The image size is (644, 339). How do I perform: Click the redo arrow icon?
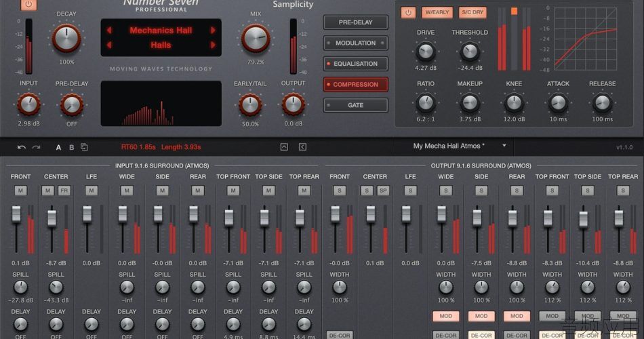pos(36,147)
